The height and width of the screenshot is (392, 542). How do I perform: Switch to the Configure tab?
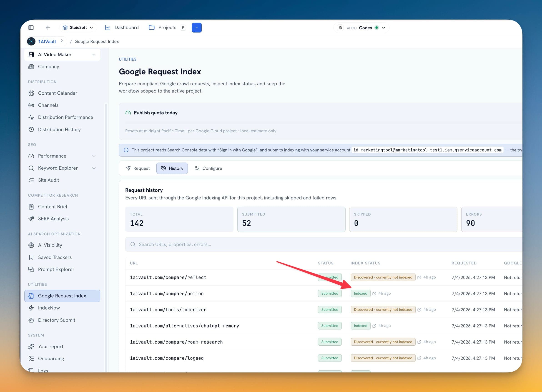pos(208,168)
